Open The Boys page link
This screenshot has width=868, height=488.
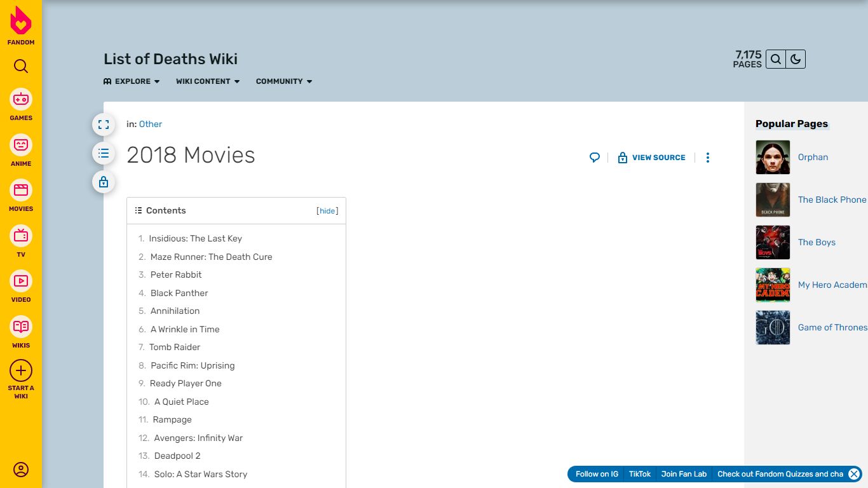click(817, 242)
